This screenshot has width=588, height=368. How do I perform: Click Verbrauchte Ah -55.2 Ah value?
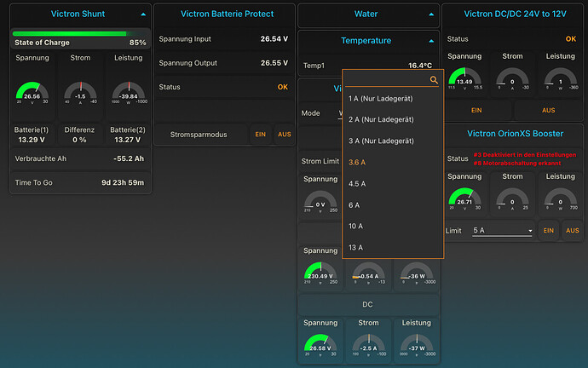(129, 158)
